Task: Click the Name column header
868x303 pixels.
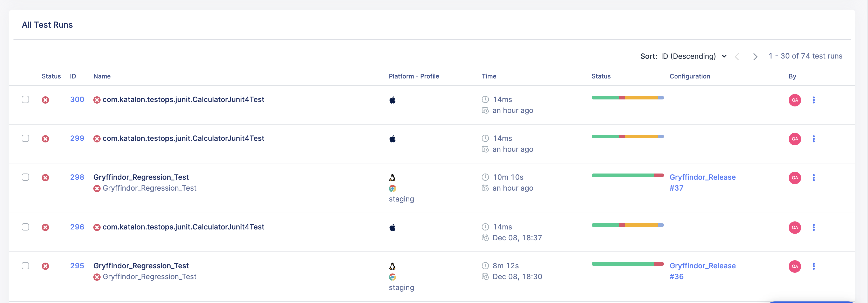Action: click(102, 76)
